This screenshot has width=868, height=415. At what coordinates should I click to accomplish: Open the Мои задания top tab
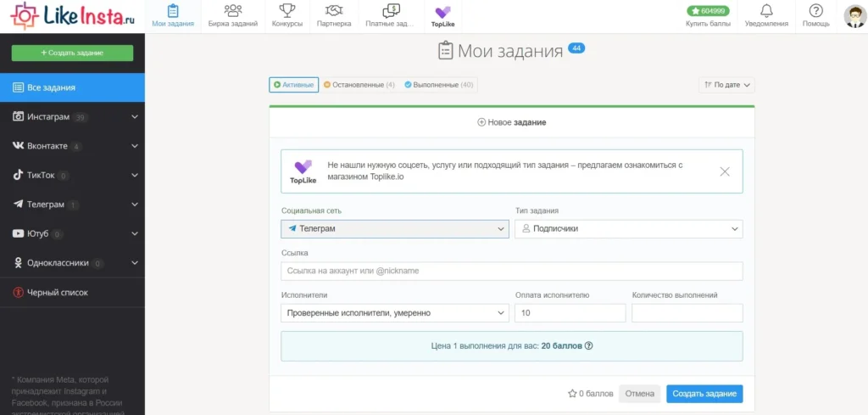(173, 16)
